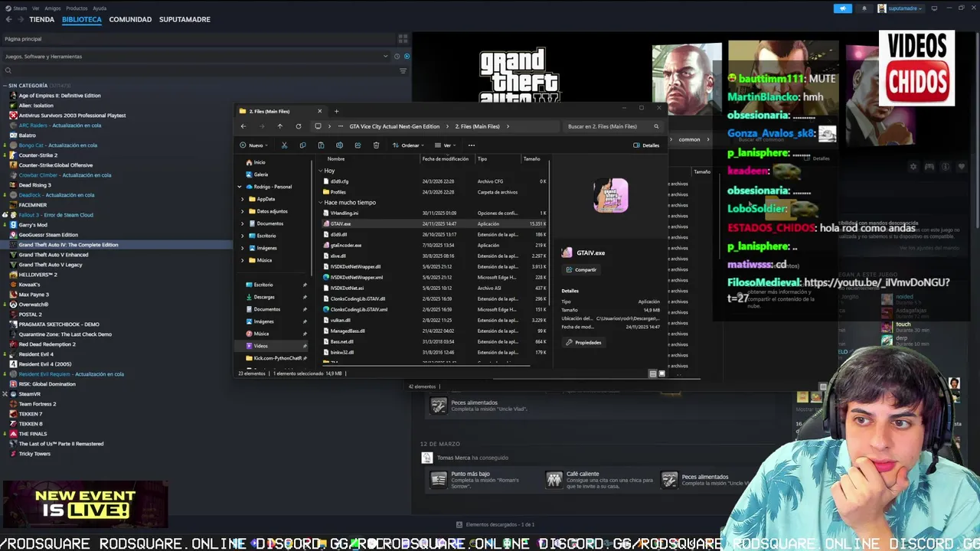Select the Profiles folder
The height and width of the screenshot is (551, 980).
pyautogui.click(x=338, y=192)
